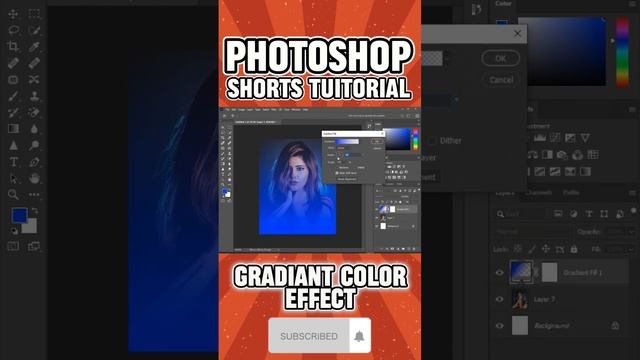
Task: Reset to default colors icon
Action: tap(14, 231)
